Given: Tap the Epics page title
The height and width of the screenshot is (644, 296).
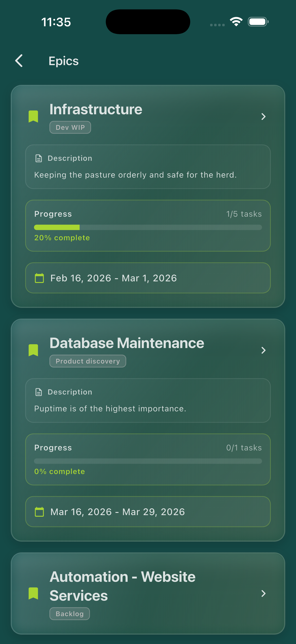Looking at the screenshot, I should pyautogui.click(x=63, y=60).
